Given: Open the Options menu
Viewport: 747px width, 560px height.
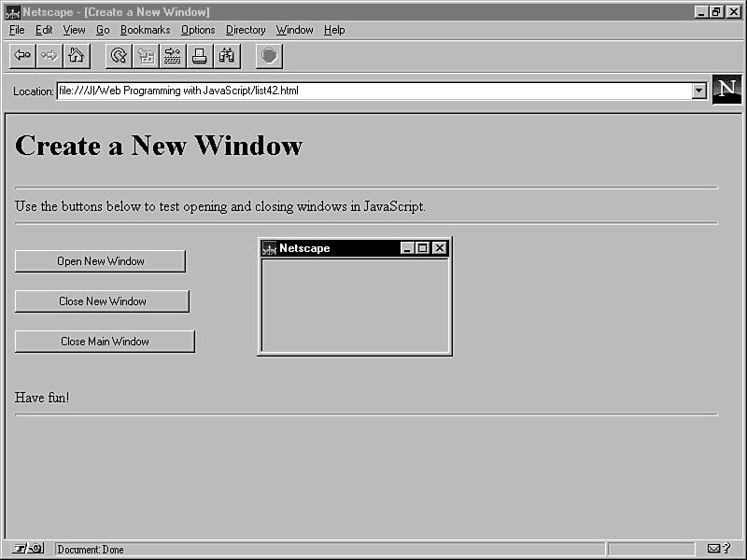Looking at the screenshot, I should (198, 30).
